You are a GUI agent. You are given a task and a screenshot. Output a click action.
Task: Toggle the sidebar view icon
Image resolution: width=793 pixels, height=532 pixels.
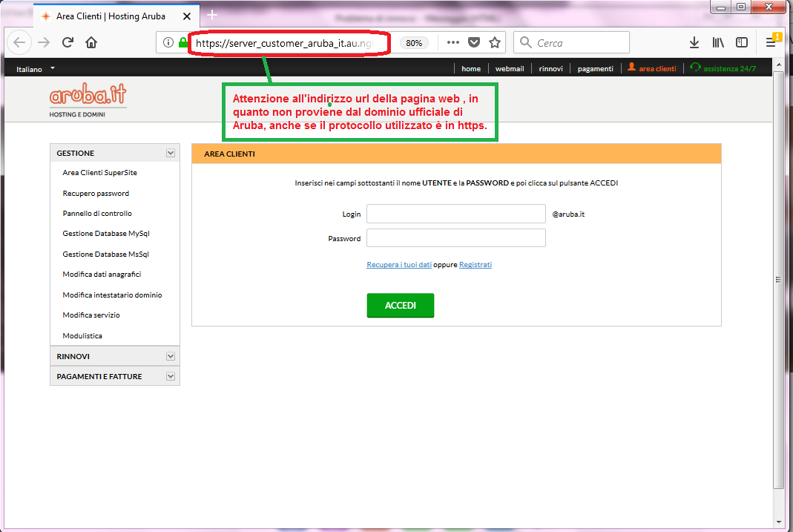pos(742,42)
